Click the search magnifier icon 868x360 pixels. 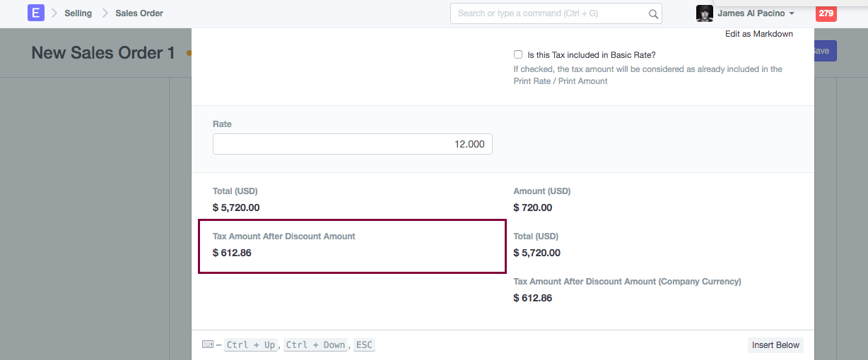click(x=653, y=13)
